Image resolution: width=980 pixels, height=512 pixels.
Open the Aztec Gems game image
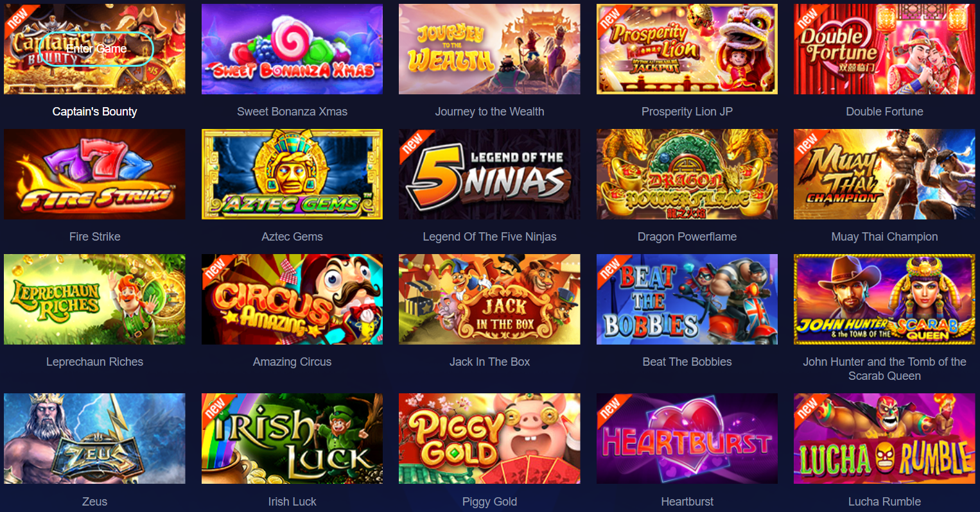292,174
